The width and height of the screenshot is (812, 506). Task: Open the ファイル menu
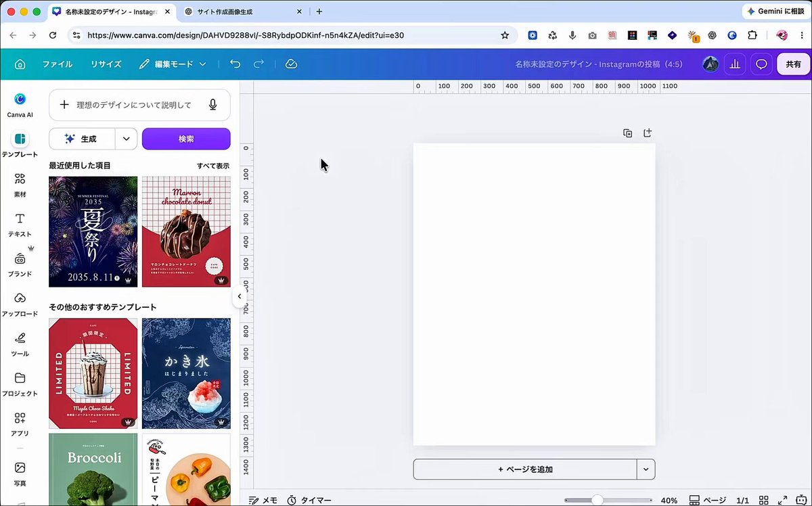[58, 64]
